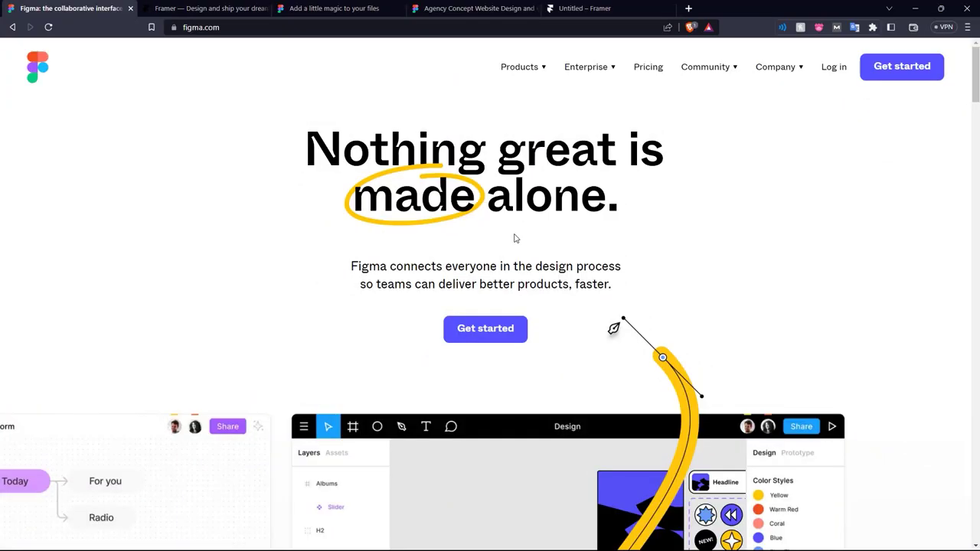This screenshot has width=980, height=551.
Task: Open the hamburger menu in the design toolbar
Action: pyautogui.click(x=304, y=426)
